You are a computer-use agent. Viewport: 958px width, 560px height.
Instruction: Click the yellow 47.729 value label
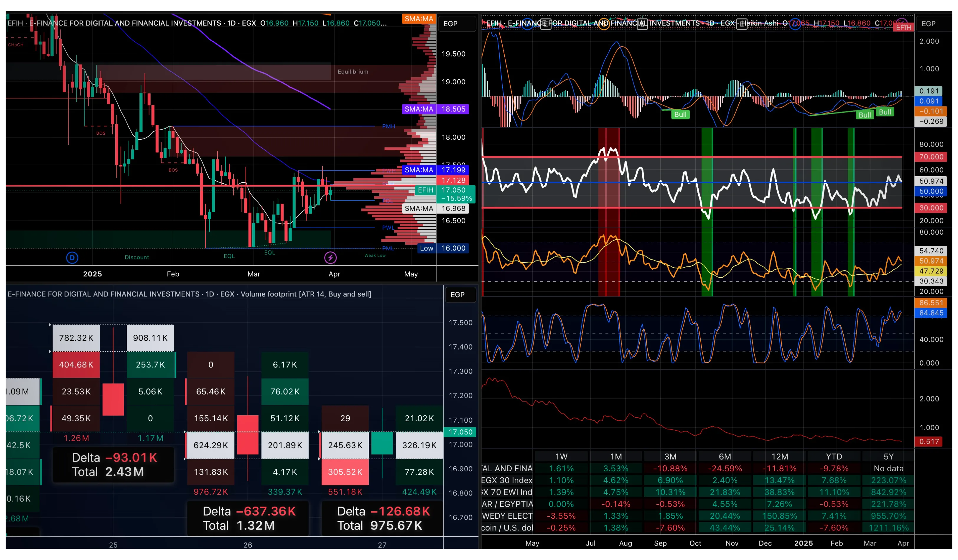931,271
